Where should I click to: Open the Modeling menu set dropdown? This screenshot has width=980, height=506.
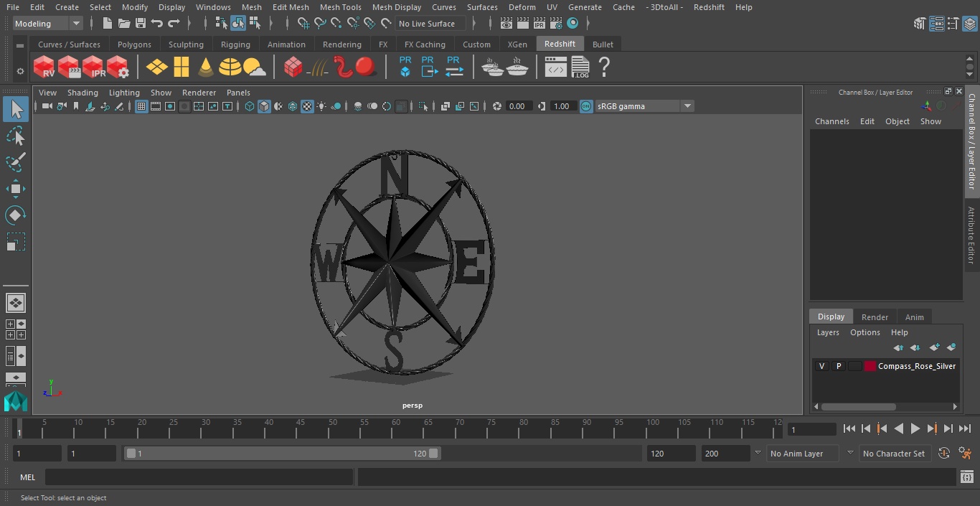48,24
